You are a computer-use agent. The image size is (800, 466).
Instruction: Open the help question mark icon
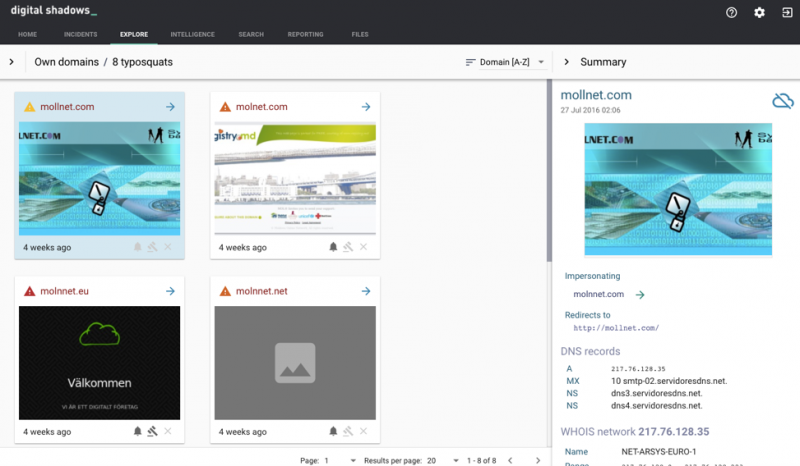(x=731, y=13)
